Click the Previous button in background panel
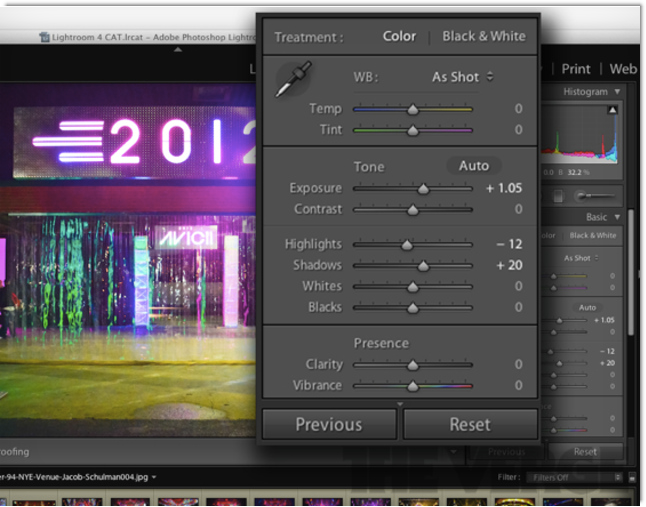Viewport: 646px width, 507px height. point(506,452)
